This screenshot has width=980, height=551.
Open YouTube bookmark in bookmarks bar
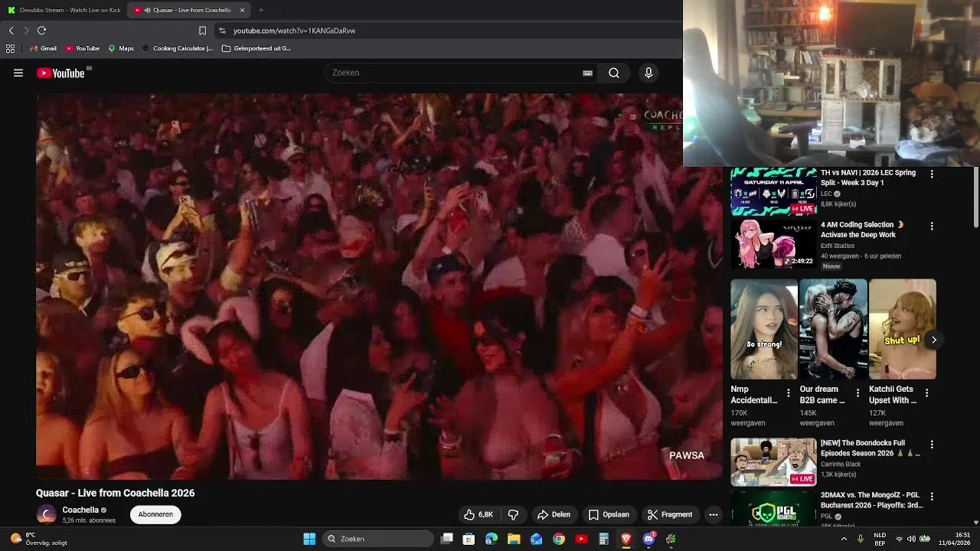click(x=82, y=48)
